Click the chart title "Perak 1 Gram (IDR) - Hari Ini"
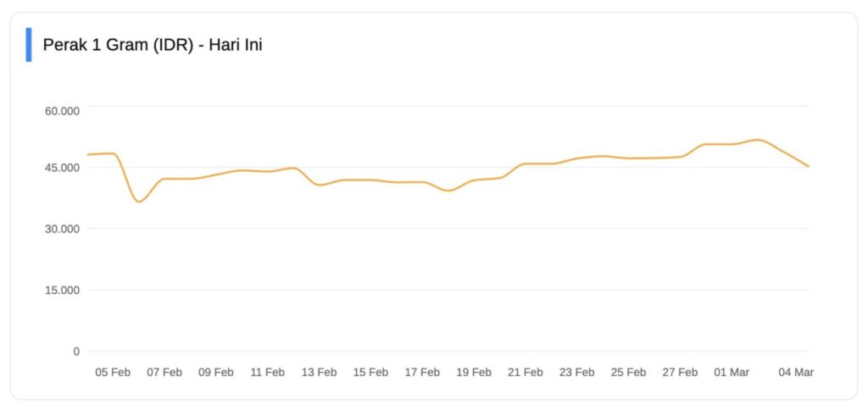This screenshot has width=868, height=410. coord(153,45)
